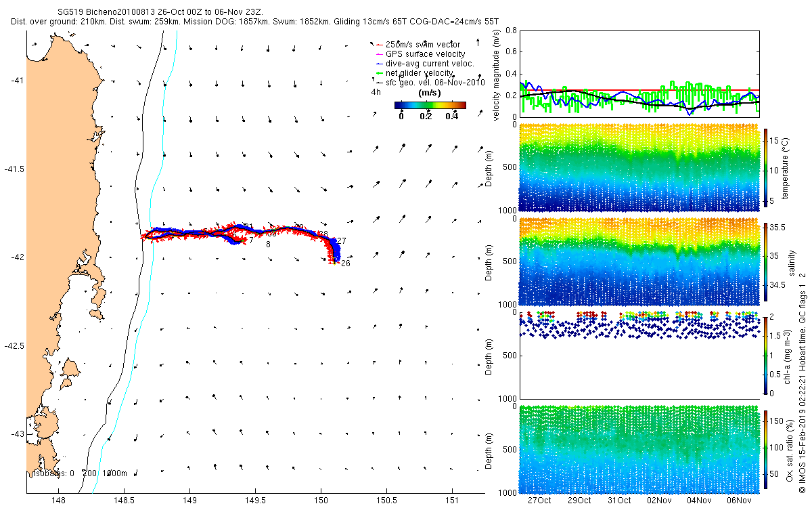Click the '148.5' longitude tick label

125,501
